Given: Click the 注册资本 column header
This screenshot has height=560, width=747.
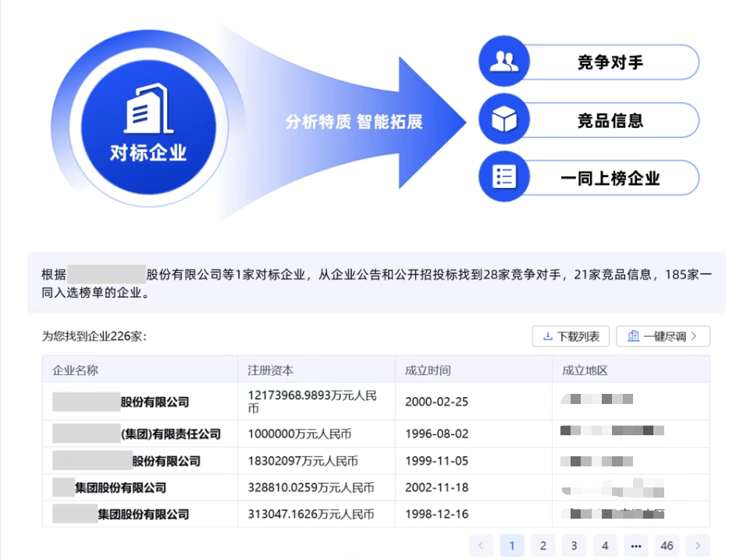Looking at the screenshot, I should (271, 370).
